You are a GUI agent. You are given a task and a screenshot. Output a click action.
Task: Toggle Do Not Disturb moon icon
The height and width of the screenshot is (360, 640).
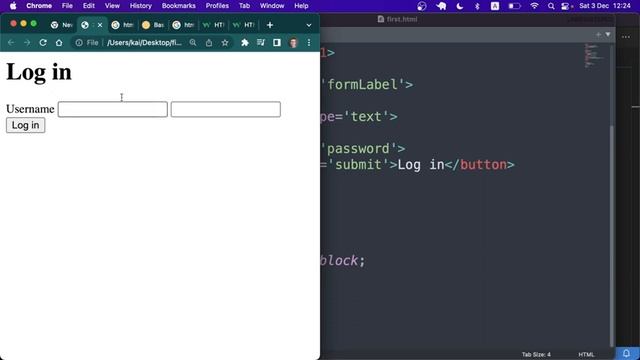click(459, 6)
